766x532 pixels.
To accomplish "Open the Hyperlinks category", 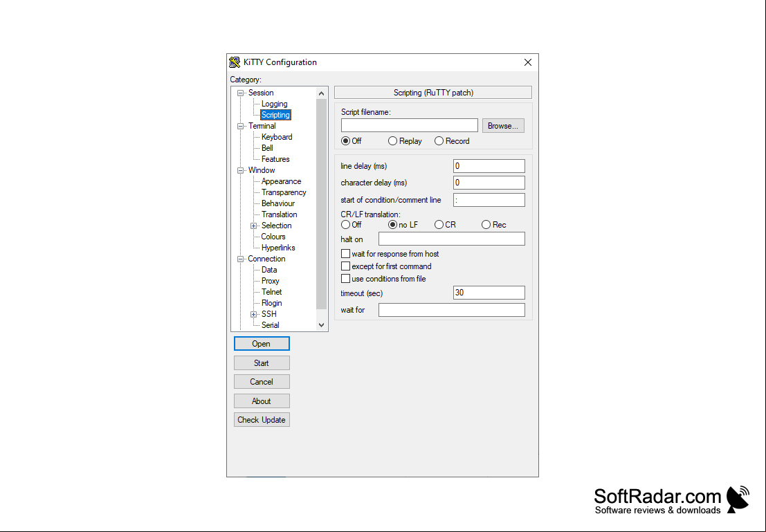I will point(278,248).
